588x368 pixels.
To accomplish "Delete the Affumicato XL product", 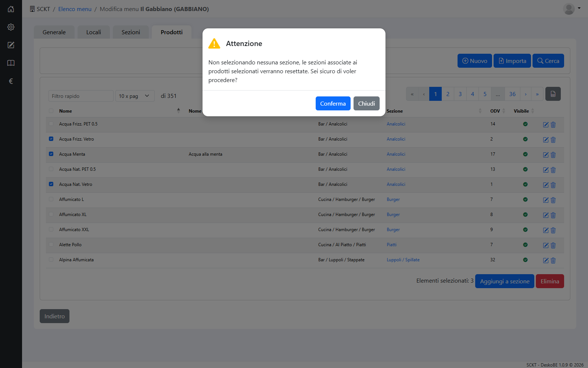I will (553, 215).
